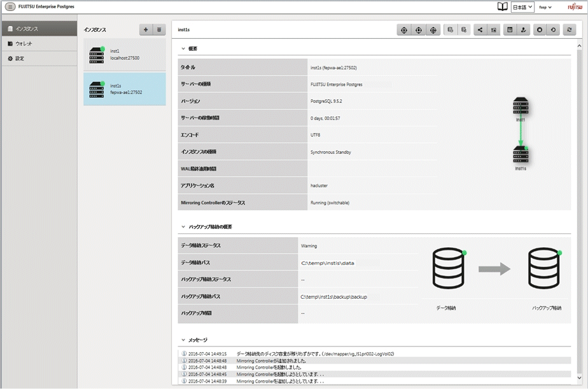588x389 pixels.
Task: Click the trash icon to delete instance
Action: (159, 30)
